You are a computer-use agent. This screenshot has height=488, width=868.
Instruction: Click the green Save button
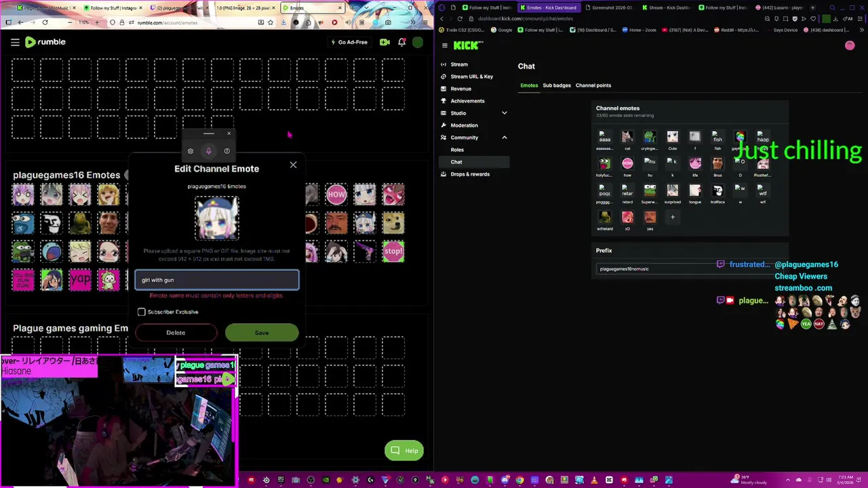[x=262, y=333]
